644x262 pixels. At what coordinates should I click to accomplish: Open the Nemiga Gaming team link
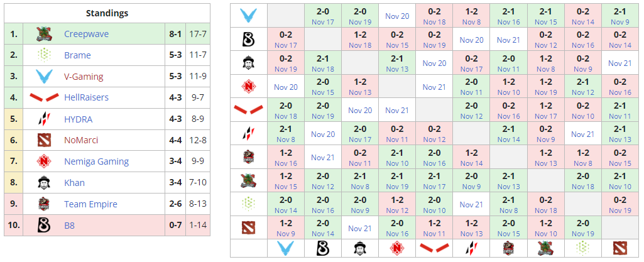[x=96, y=161]
